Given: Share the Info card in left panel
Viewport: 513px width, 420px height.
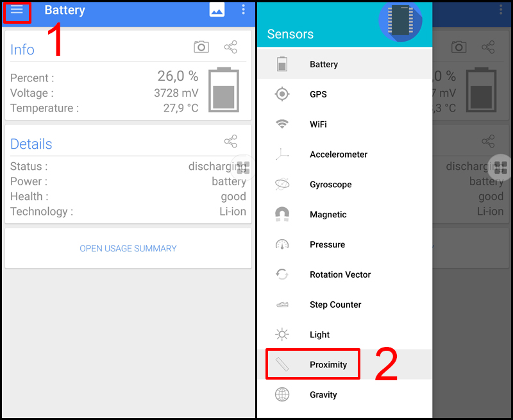Looking at the screenshot, I should tap(231, 47).
